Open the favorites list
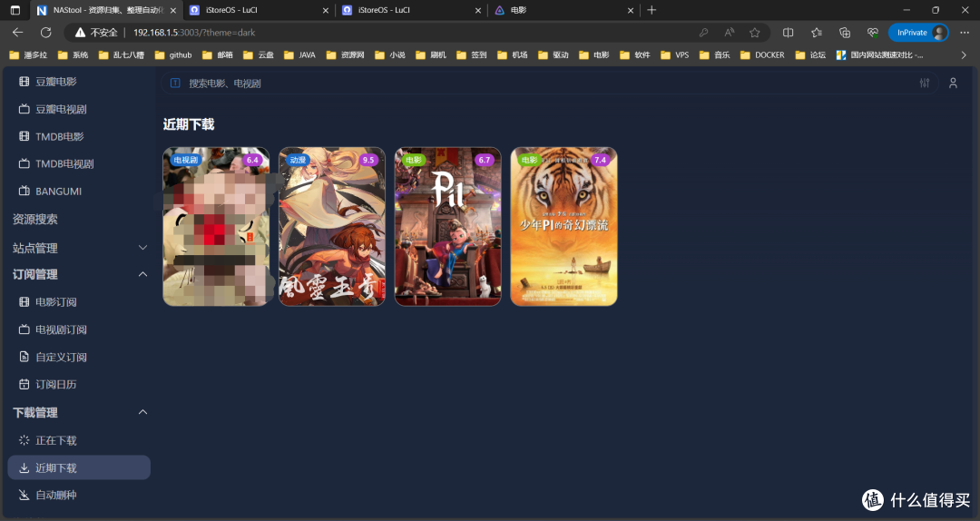Viewport: 980px width, 521px height. coord(817,33)
